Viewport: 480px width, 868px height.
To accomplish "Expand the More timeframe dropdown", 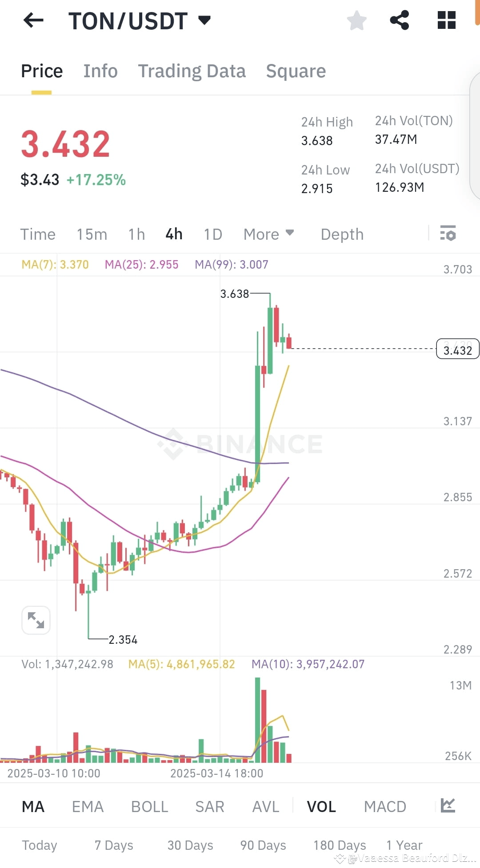I will (268, 234).
